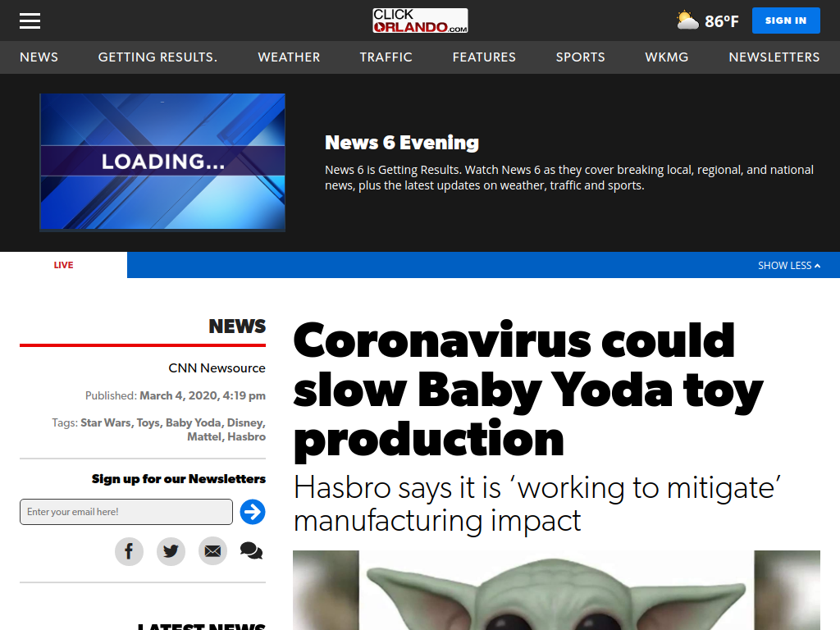Open the Newsletters menu item
The height and width of the screenshot is (630, 840).
(774, 57)
